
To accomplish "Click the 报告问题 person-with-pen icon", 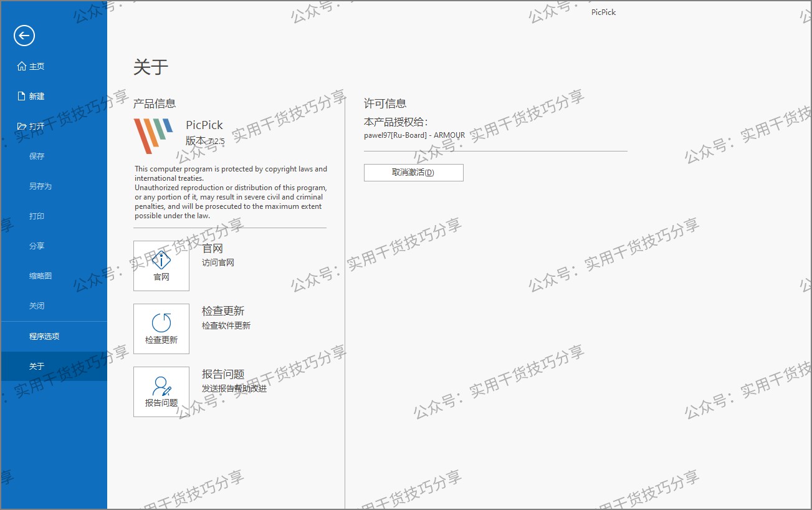I will (x=161, y=385).
